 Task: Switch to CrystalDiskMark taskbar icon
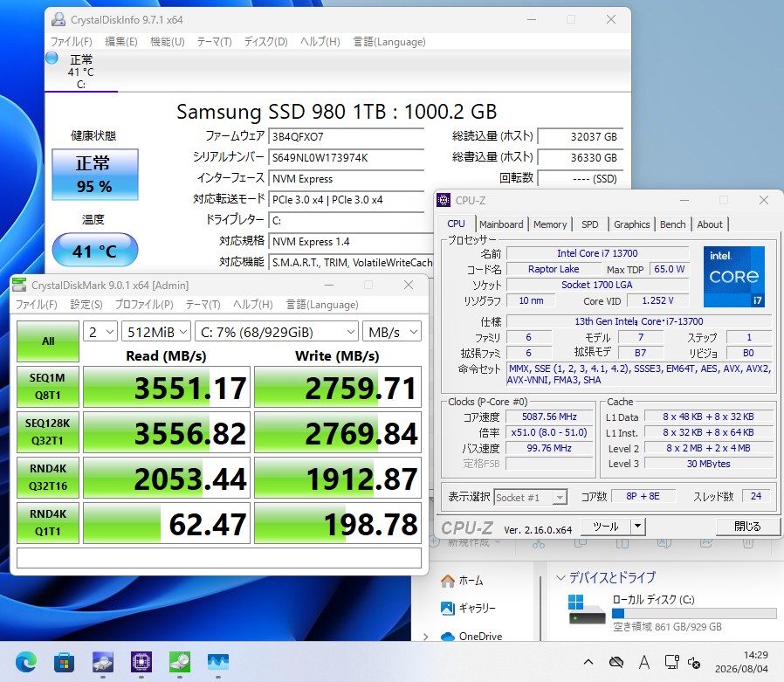coord(180,663)
